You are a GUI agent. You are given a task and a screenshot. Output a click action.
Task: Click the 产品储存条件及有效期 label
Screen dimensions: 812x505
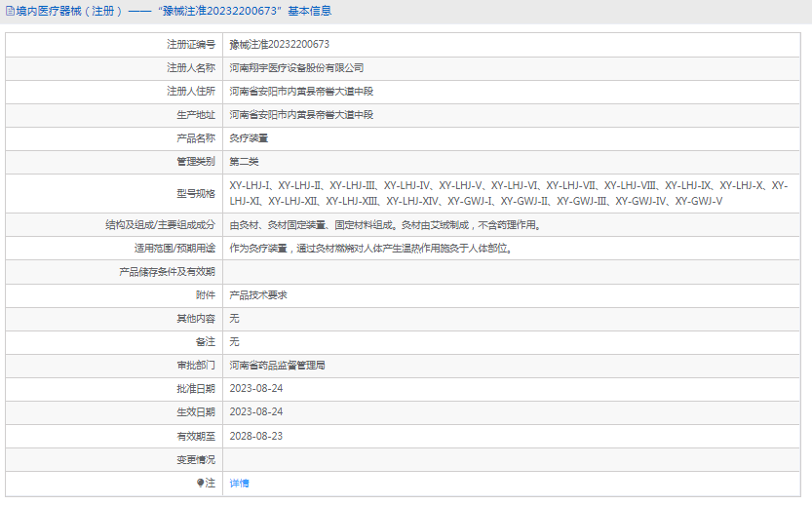click(x=168, y=272)
